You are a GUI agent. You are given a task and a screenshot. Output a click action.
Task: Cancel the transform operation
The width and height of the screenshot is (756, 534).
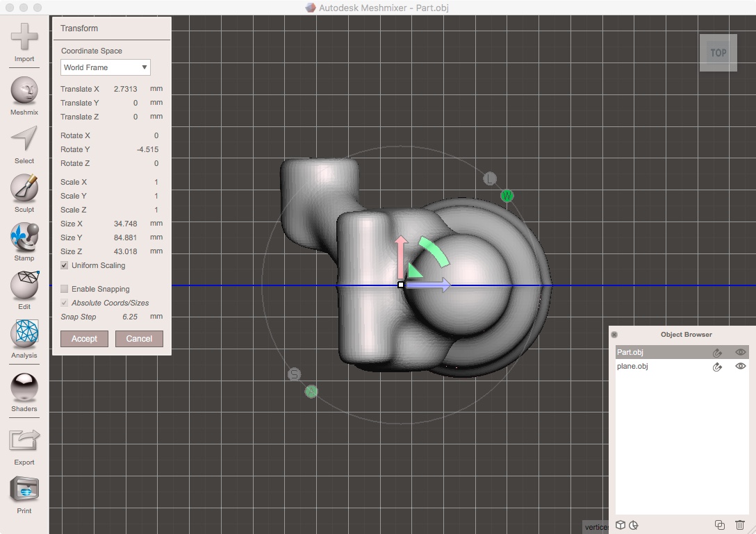[139, 339]
